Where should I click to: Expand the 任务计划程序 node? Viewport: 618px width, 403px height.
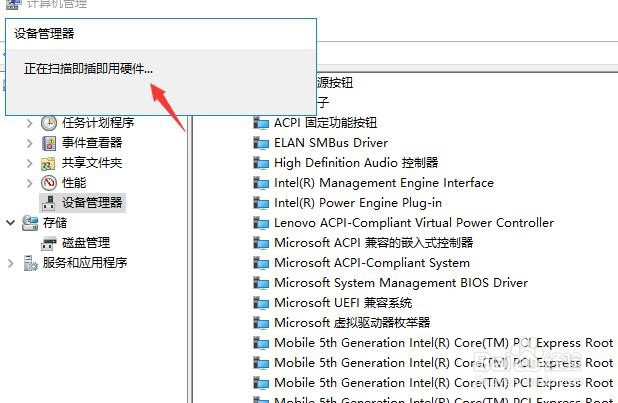coord(29,123)
